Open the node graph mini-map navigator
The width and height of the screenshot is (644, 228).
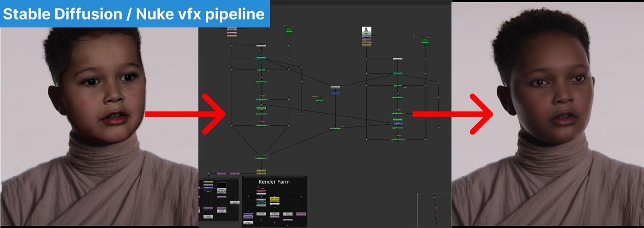(x=434, y=211)
